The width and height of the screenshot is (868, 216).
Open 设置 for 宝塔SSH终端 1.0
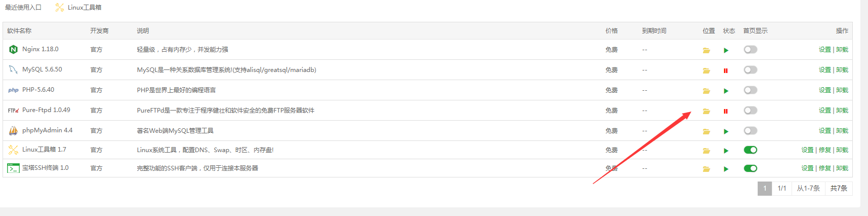tap(807, 168)
